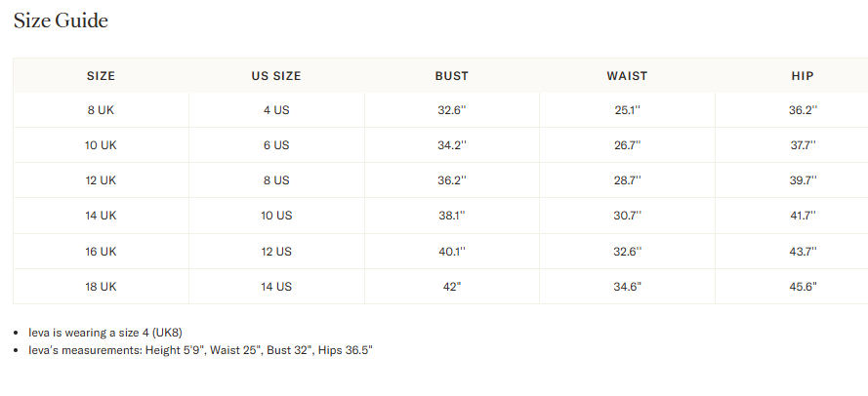Click the WAIST column header
The image size is (868, 396).
[x=627, y=76]
